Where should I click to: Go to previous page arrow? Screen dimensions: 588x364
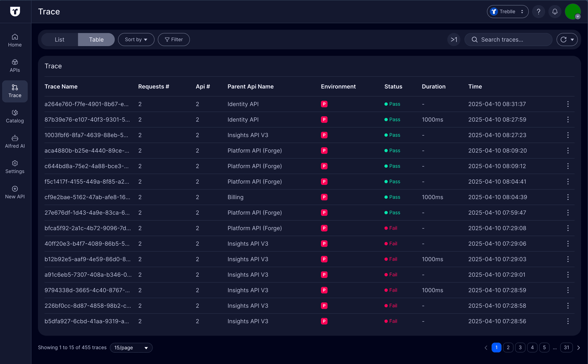click(x=486, y=348)
